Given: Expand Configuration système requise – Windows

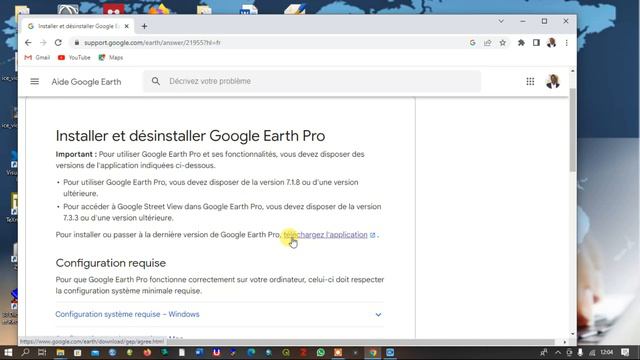Looking at the screenshot, I should (220, 314).
